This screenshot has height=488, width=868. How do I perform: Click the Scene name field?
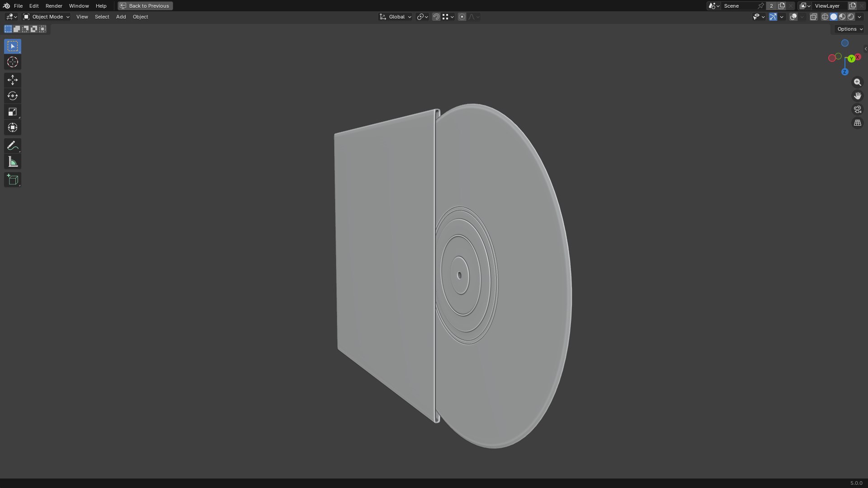739,6
